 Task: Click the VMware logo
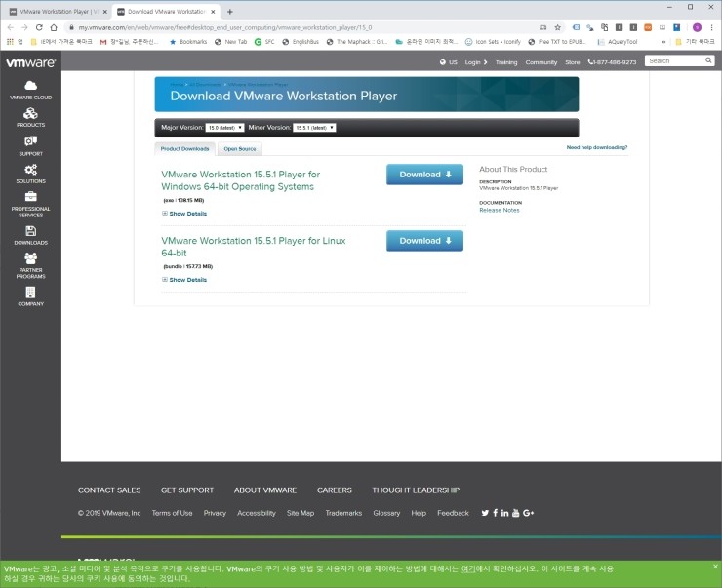(x=30, y=62)
